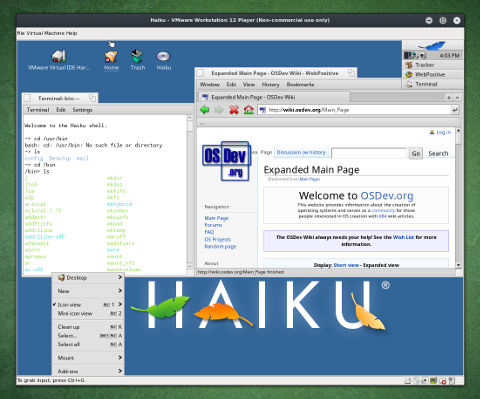Go back in WebPositive with green arrow
Screen dimensions: 480x399
204,110
